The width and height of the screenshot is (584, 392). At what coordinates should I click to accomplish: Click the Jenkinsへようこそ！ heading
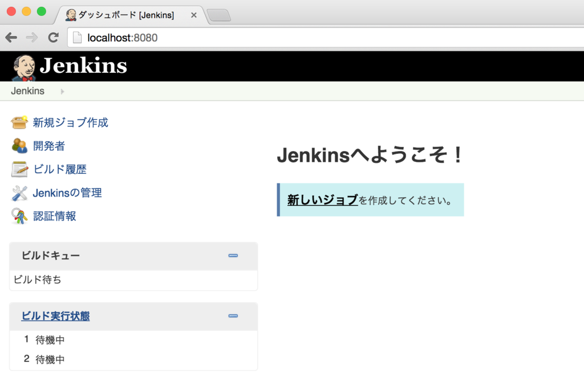tap(370, 155)
